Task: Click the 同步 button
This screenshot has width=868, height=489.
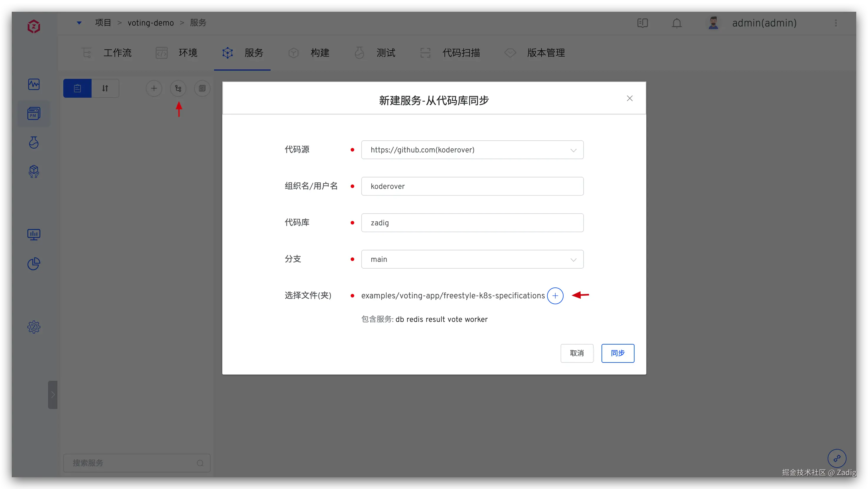Action: click(618, 353)
